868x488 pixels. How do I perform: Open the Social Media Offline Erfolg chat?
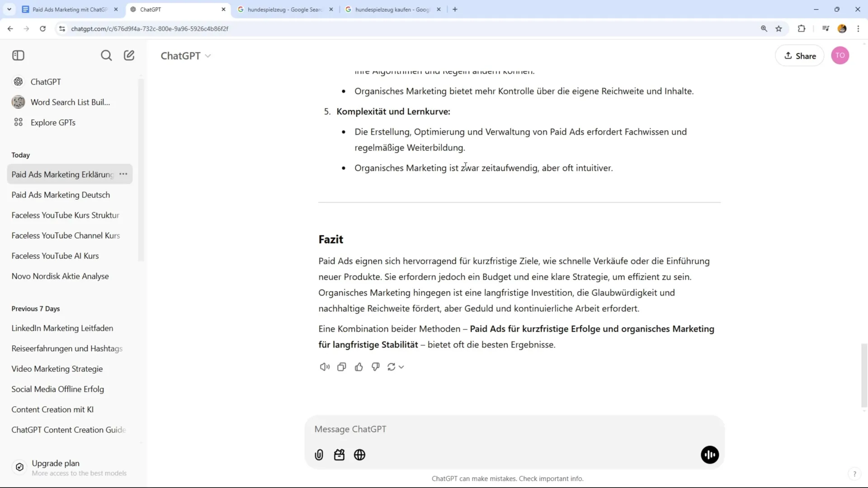point(70,389)
